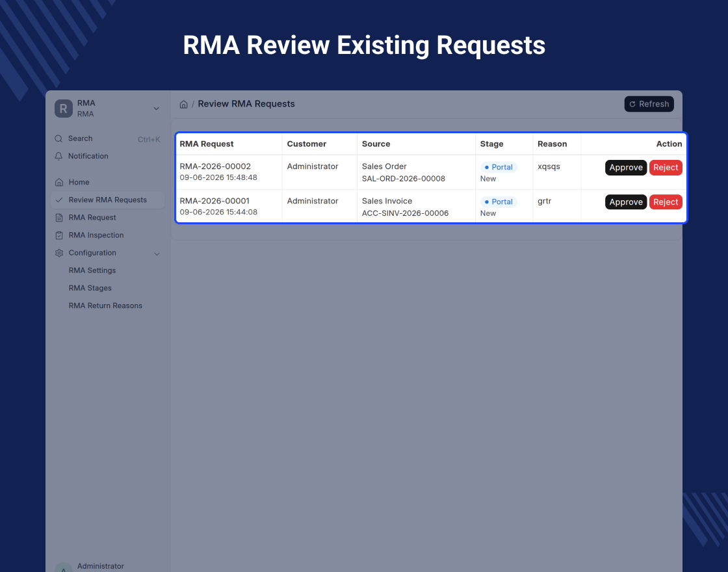Click Portal badge in RMA-2026-00002 row
The image size is (728, 572).
[499, 168]
